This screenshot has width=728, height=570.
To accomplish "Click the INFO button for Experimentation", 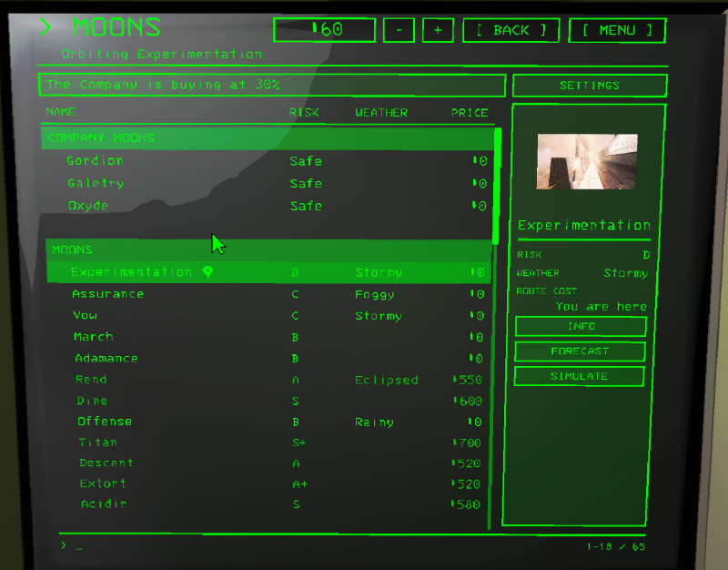I will tap(581, 327).
